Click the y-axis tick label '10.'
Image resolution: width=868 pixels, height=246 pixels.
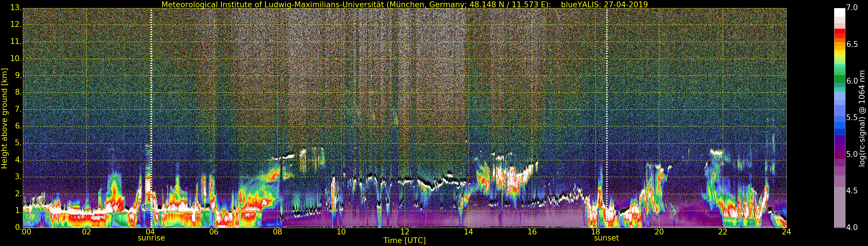(16, 58)
